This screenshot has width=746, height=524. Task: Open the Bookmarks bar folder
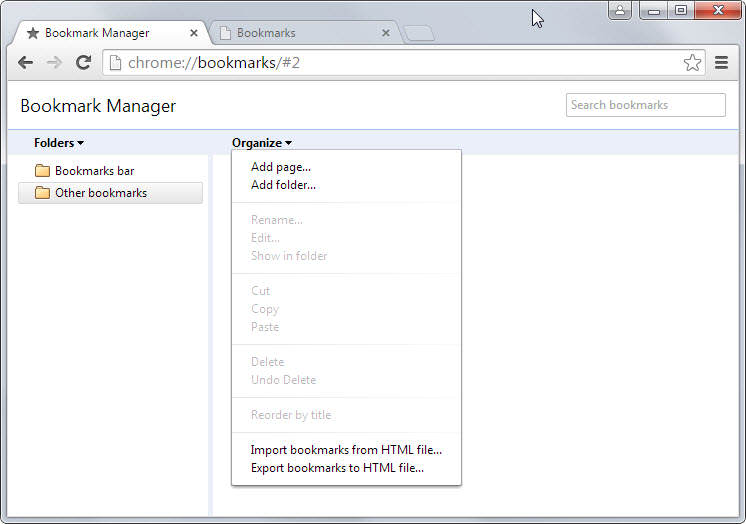[94, 171]
